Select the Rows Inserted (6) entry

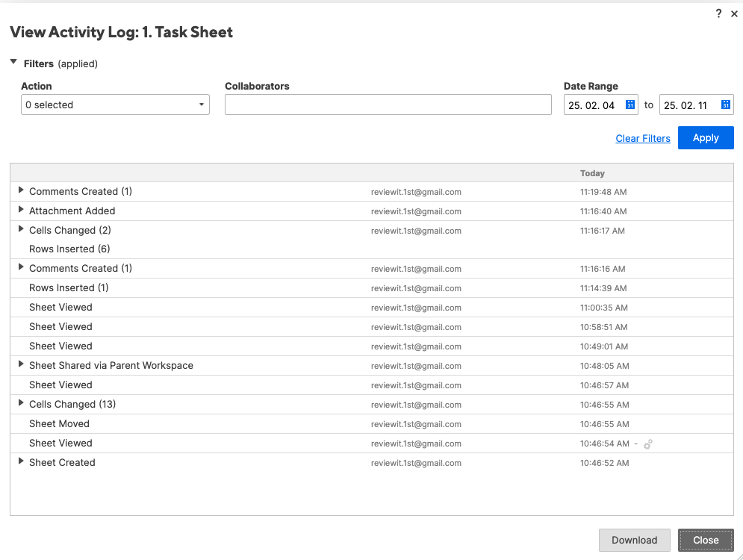coord(69,249)
